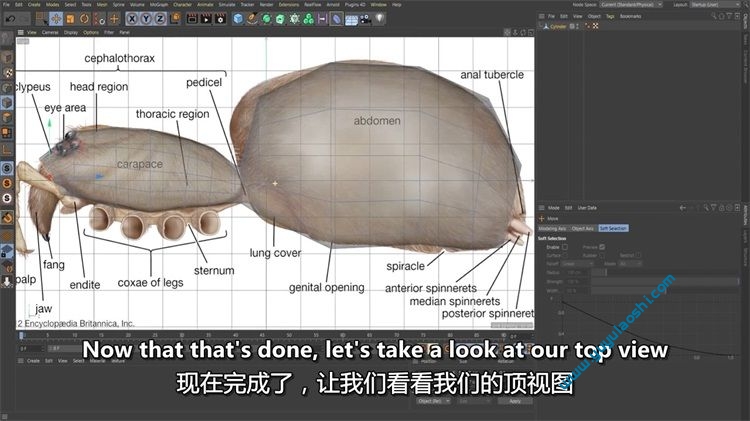Open Object Manager Bookmarks menu

pos(630,16)
